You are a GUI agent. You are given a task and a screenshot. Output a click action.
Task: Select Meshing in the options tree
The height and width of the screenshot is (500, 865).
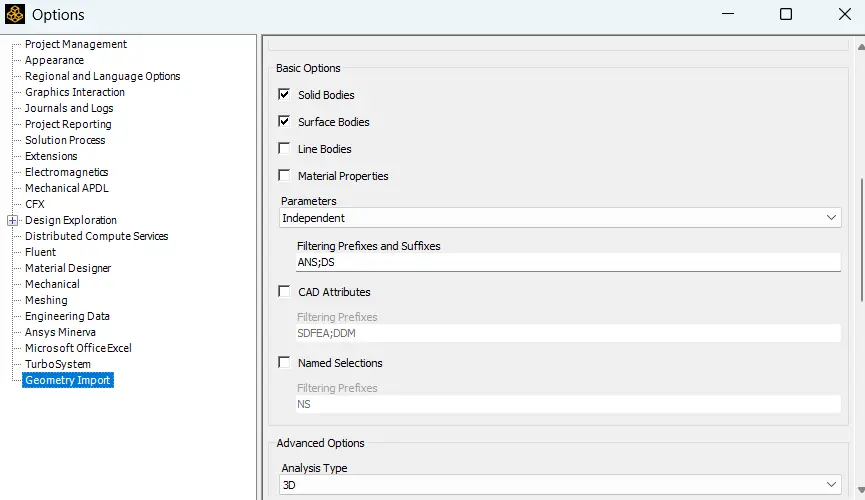46,300
